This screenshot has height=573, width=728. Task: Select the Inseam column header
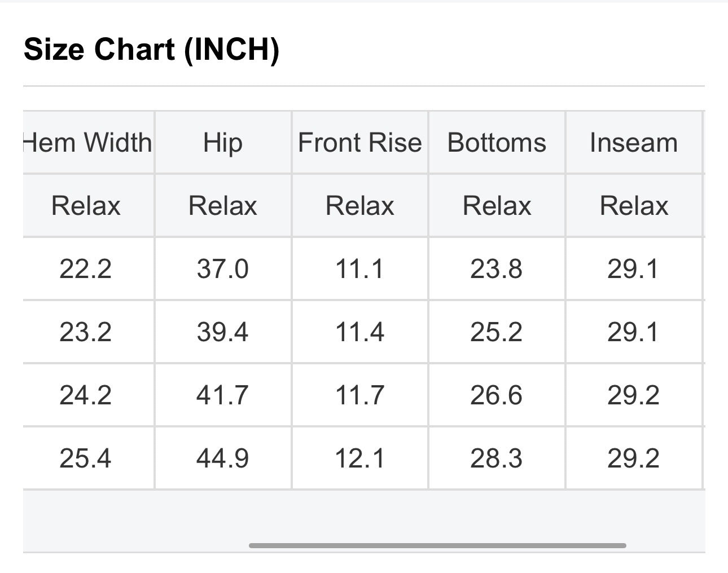634,142
